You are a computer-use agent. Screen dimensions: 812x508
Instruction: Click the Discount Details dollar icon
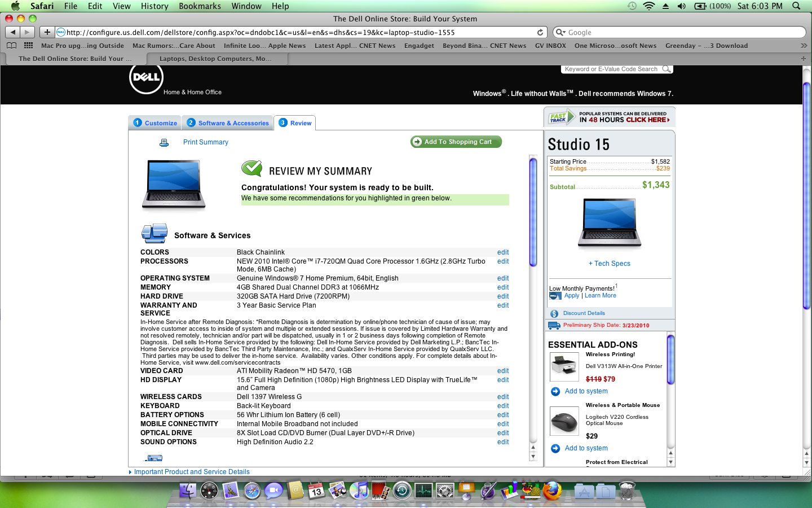click(x=554, y=313)
